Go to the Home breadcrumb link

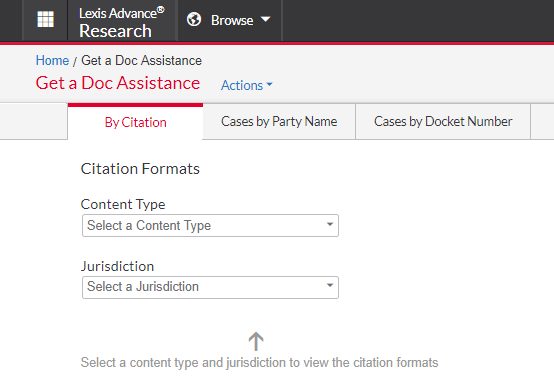[52, 60]
